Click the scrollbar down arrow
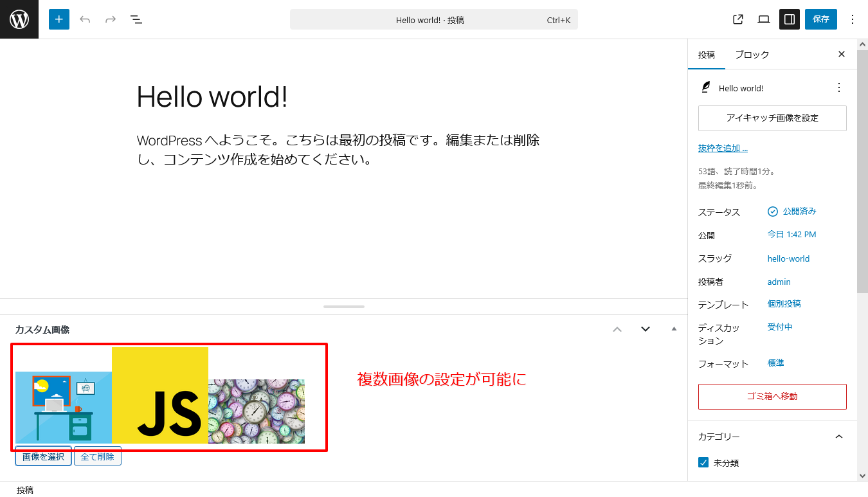Screen dimensions: 868x497 862,476
